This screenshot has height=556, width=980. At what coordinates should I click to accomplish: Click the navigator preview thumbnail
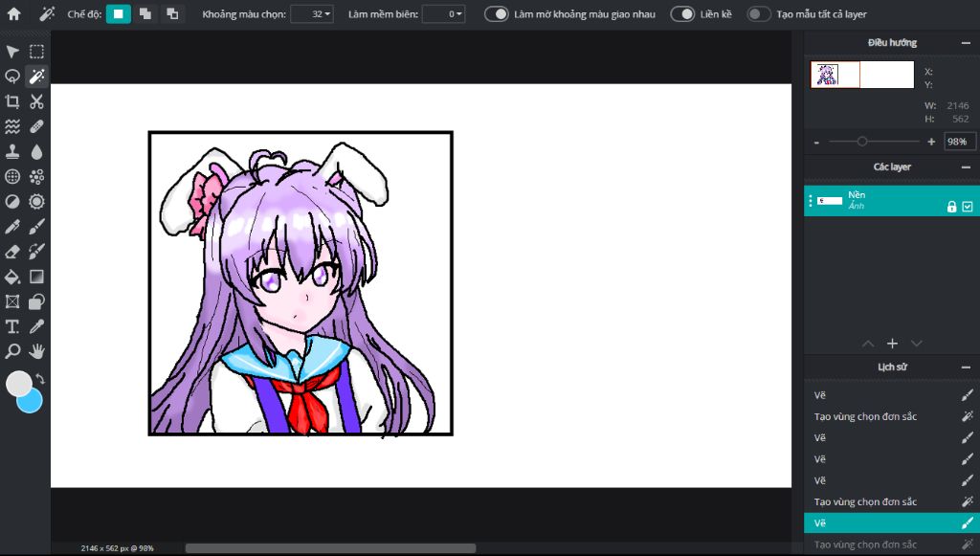(862, 75)
